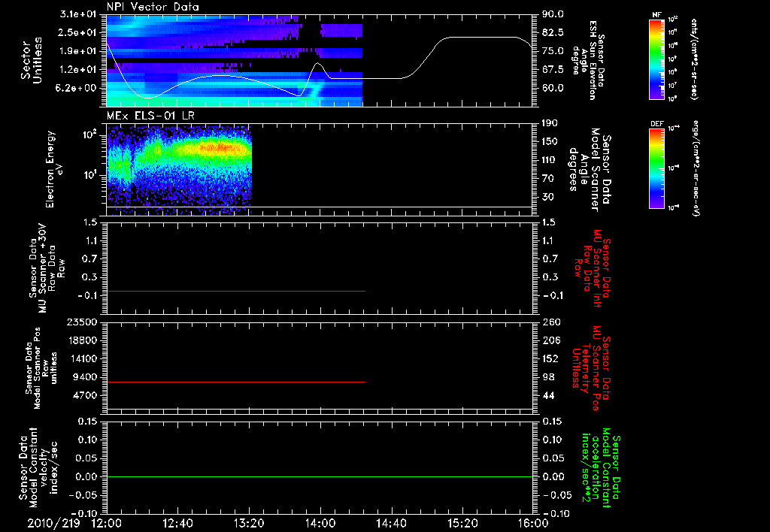
Task: Click the 2010/219 date label
Action: pyautogui.click(x=53, y=523)
